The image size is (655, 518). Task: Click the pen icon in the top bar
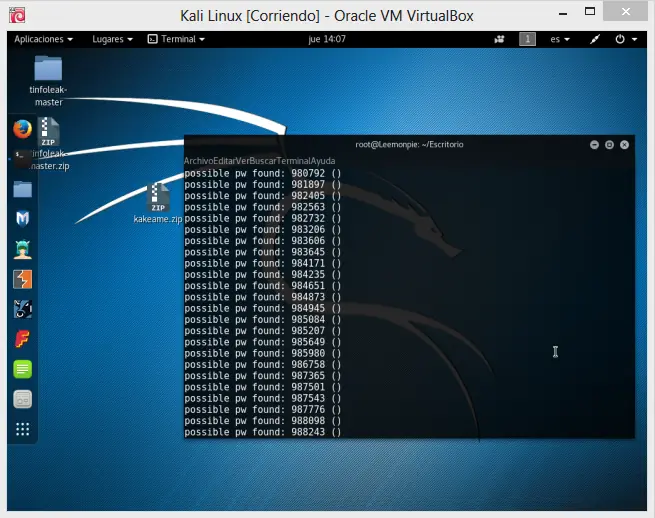tap(595, 39)
